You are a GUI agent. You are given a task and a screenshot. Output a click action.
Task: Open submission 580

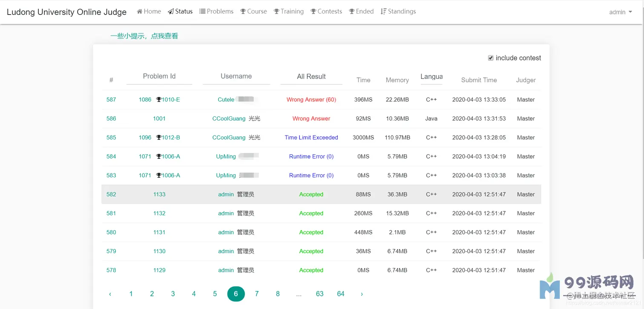[111, 232]
